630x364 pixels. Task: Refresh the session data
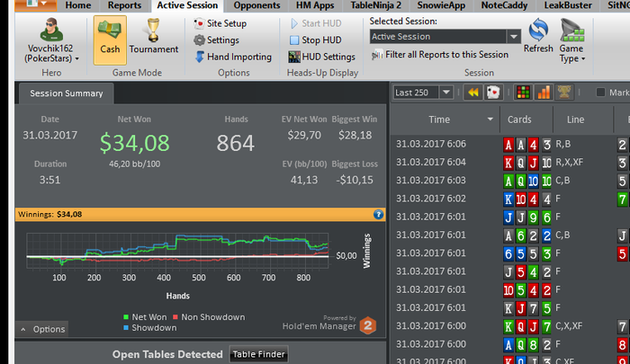(538, 36)
